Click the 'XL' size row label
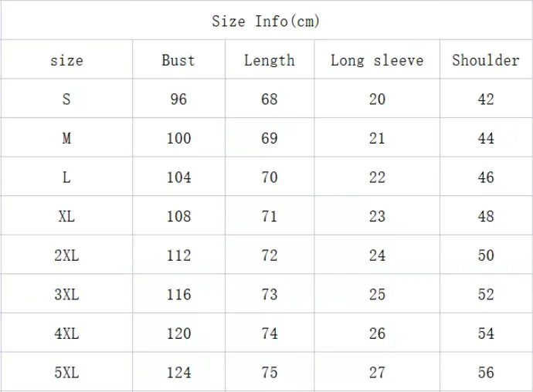Viewport: 533px width, 392px height. click(x=66, y=217)
